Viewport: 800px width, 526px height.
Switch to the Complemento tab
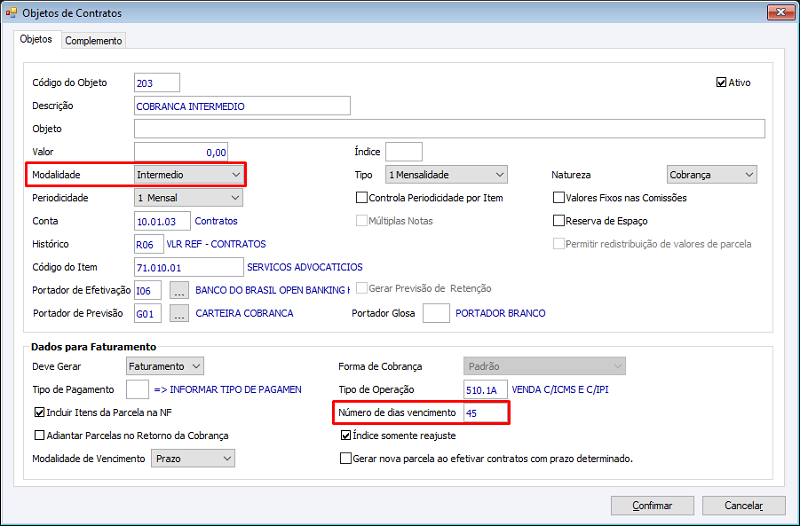93,40
